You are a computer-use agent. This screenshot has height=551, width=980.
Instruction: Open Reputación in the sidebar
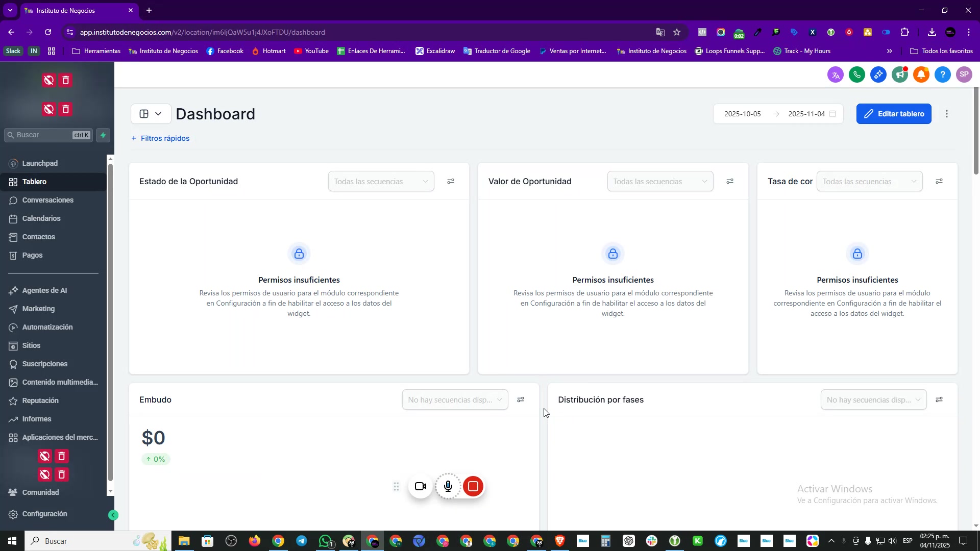click(x=40, y=400)
